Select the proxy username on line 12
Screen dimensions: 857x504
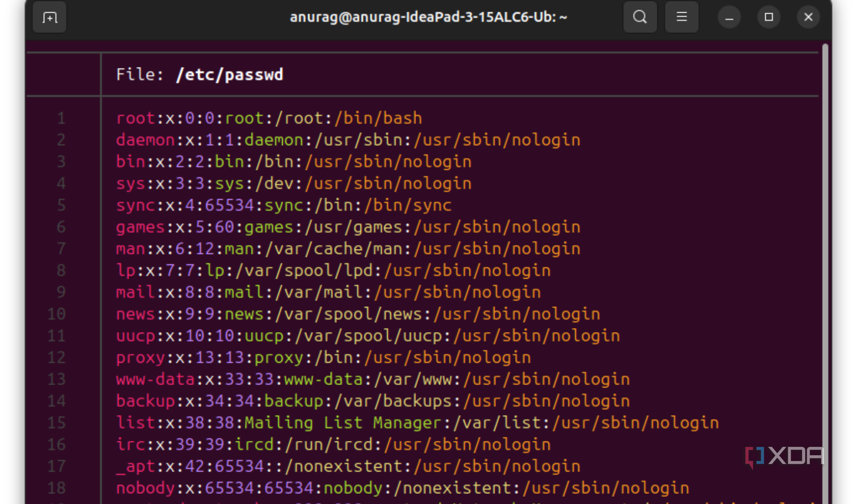click(140, 357)
